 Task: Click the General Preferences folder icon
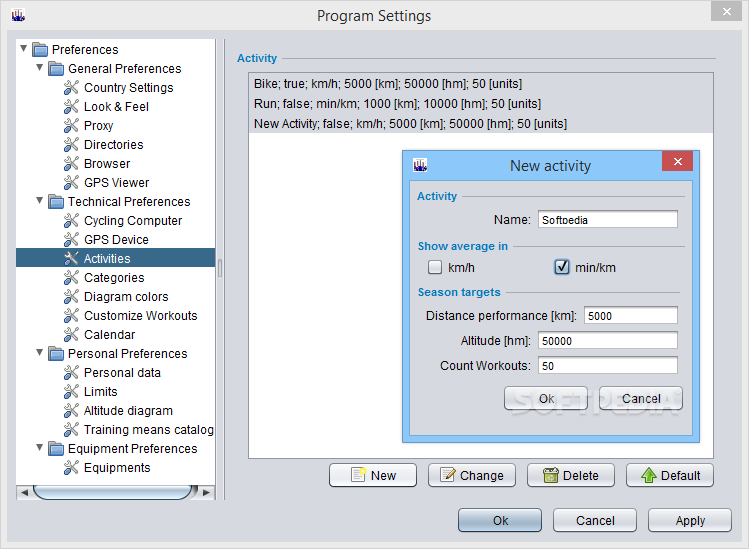56,69
